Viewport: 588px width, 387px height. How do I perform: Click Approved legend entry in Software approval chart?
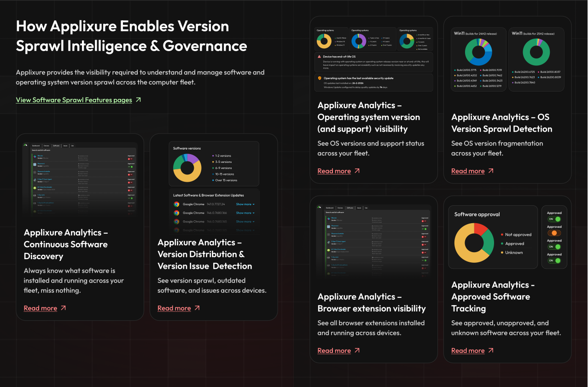pyautogui.click(x=512, y=243)
